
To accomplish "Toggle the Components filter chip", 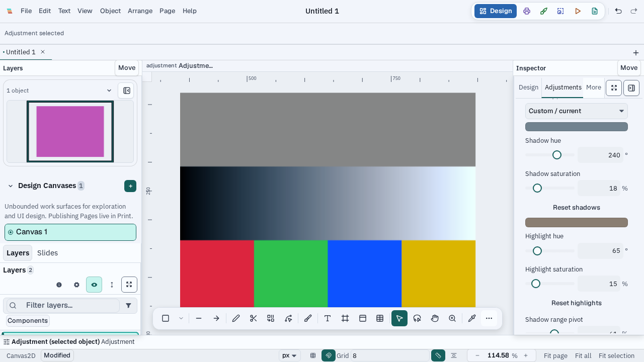I will tap(28, 321).
